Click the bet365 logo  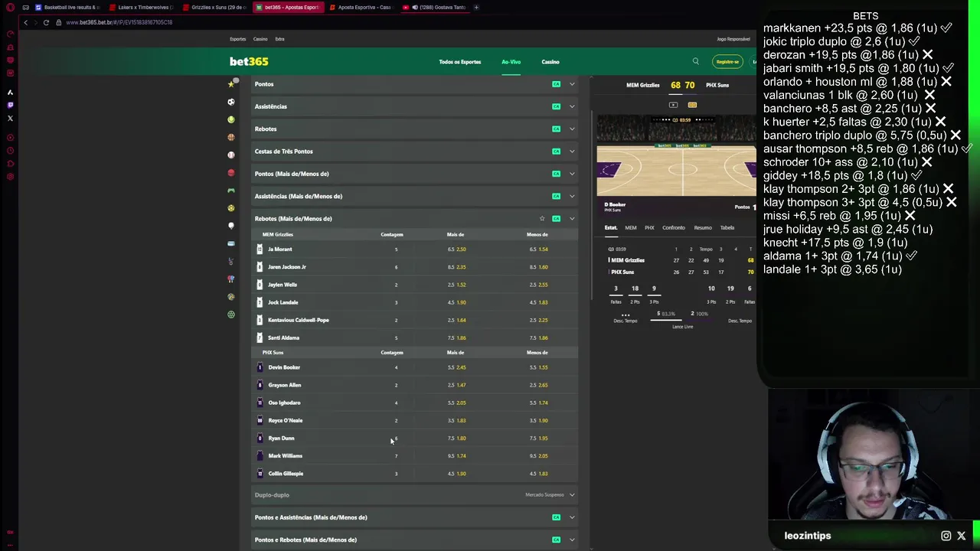249,61
